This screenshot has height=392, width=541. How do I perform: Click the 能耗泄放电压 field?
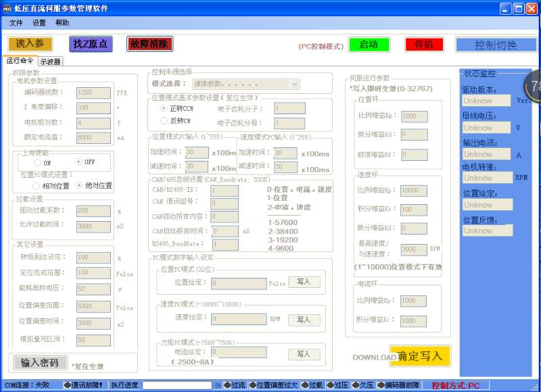pyautogui.click(x=93, y=289)
